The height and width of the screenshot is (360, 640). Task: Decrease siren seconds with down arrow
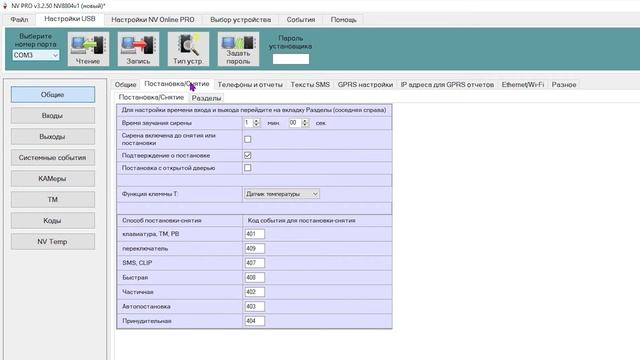click(x=305, y=124)
